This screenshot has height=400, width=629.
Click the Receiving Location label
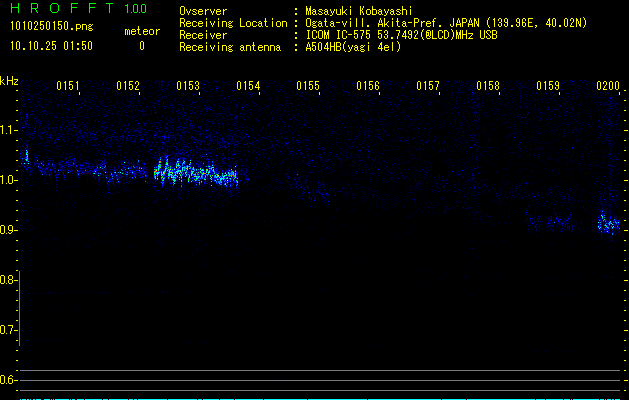[233, 24]
